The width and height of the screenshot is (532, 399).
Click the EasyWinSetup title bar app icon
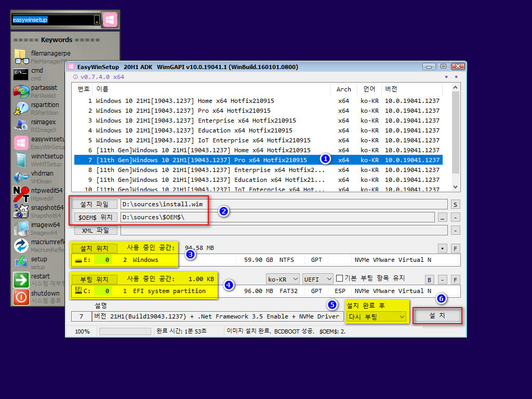[71, 67]
